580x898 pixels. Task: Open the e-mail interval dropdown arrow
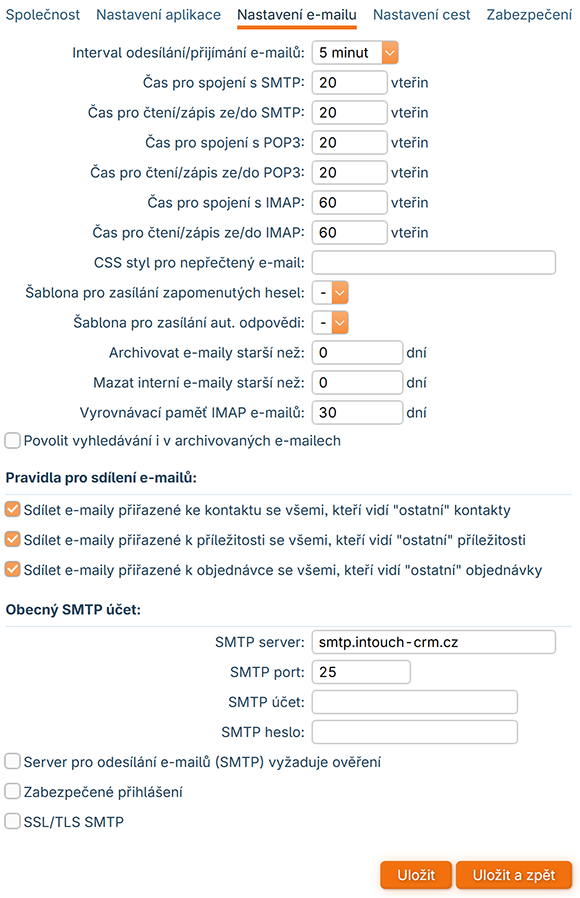(389, 53)
